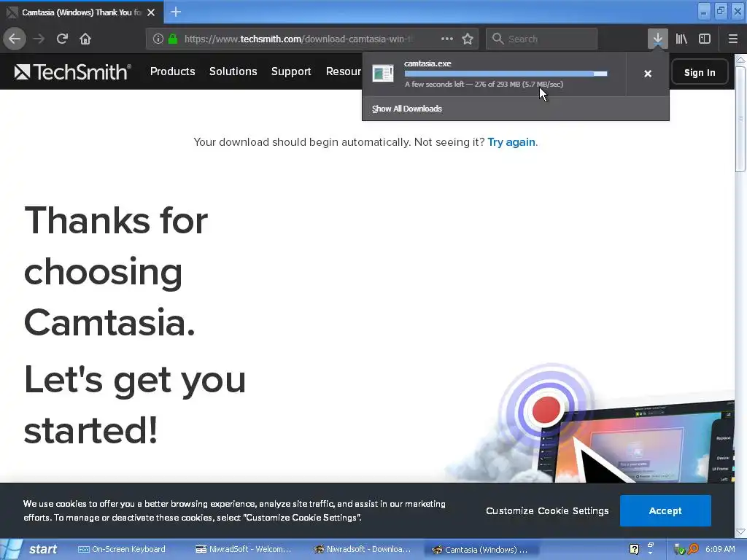This screenshot has width=747, height=560.
Task: Click the Camtasia record illustration image
Action: (x=591, y=423)
